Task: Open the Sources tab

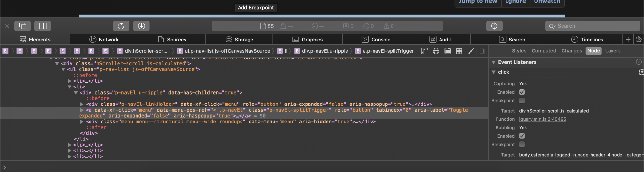Action: (x=172, y=40)
